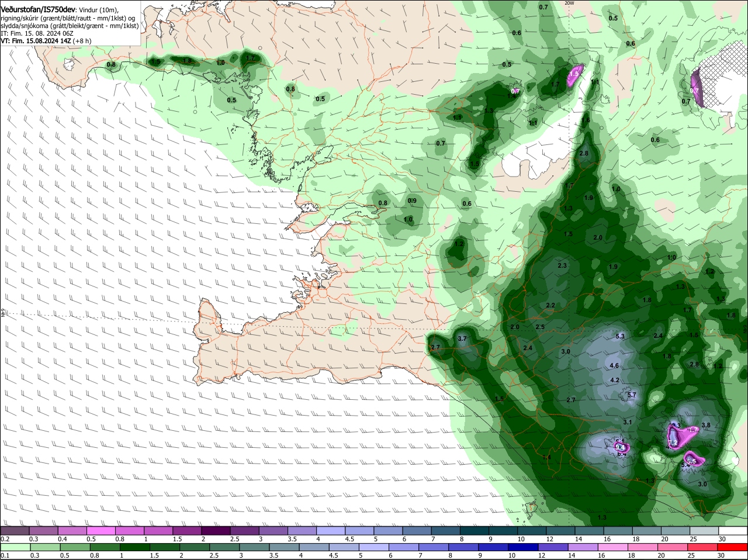Select the blue 8 rain legend swatch
Viewport: 748px width, 560px height.
pyautogui.click(x=464, y=547)
